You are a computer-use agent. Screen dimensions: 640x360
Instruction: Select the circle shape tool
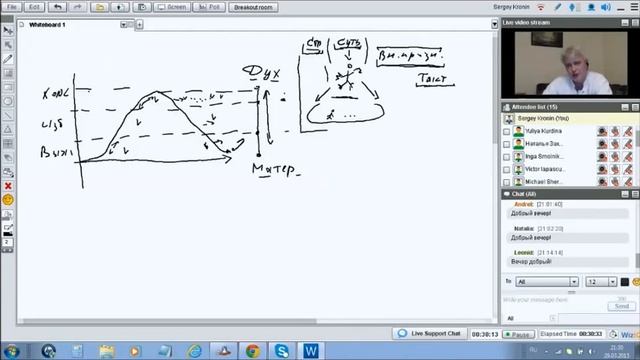[8, 101]
